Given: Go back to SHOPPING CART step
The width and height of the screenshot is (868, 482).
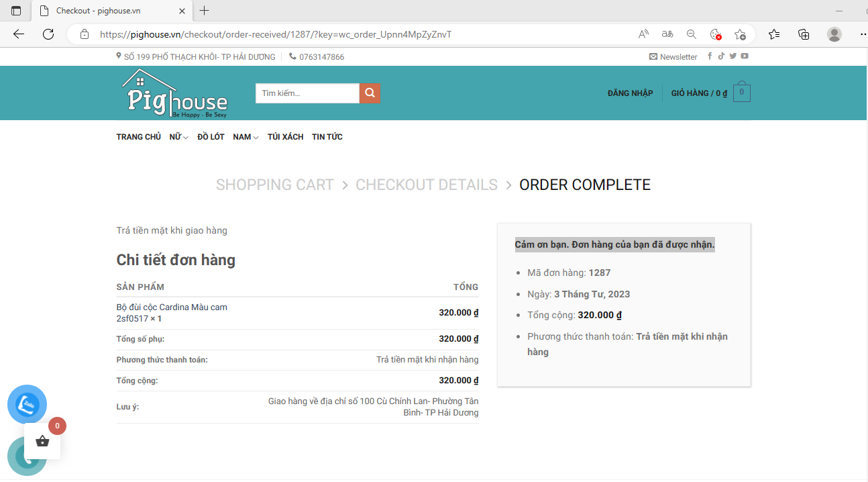Looking at the screenshot, I should coord(274,185).
